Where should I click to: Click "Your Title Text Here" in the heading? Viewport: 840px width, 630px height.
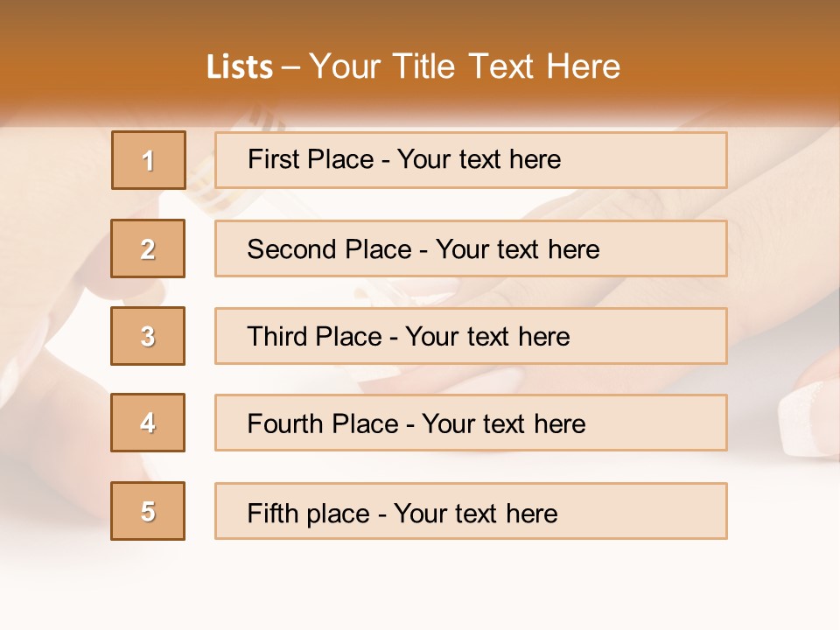click(465, 67)
